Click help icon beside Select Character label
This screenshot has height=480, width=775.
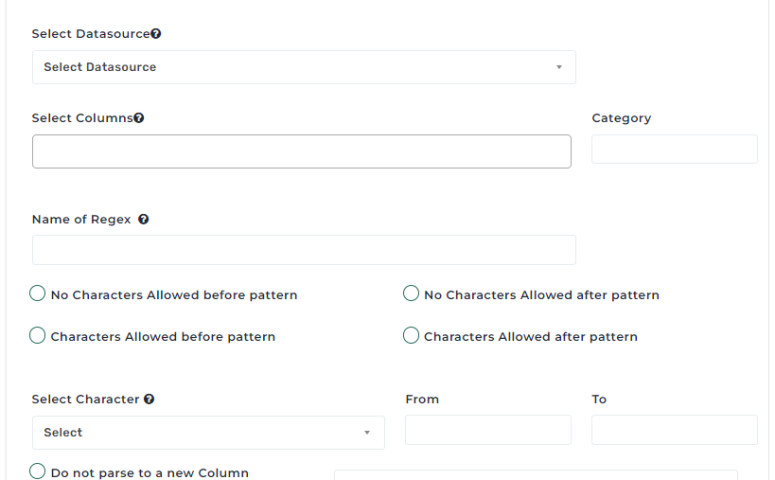[149, 399]
